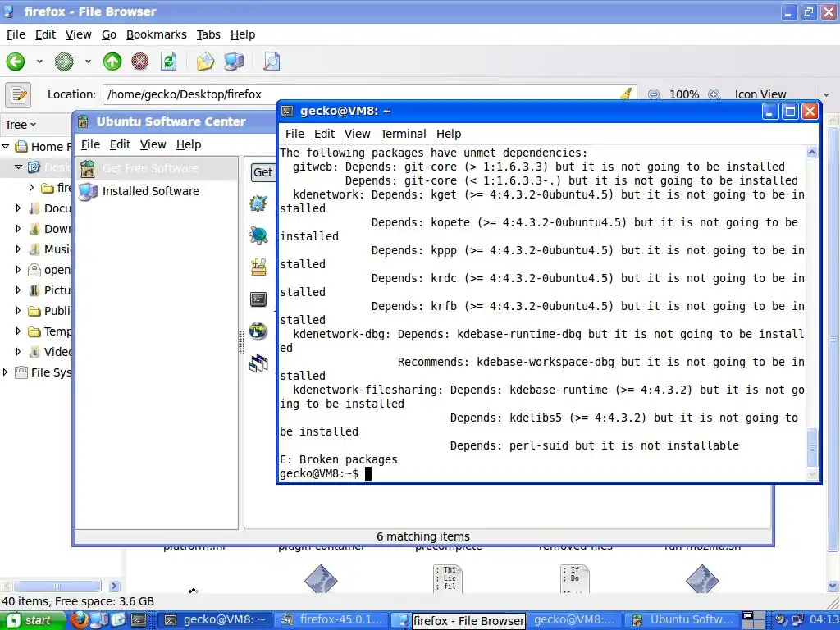Viewport: 840px width, 630px height.
Task: Click terminal scrollbar up arrow
Action: point(812,153)
